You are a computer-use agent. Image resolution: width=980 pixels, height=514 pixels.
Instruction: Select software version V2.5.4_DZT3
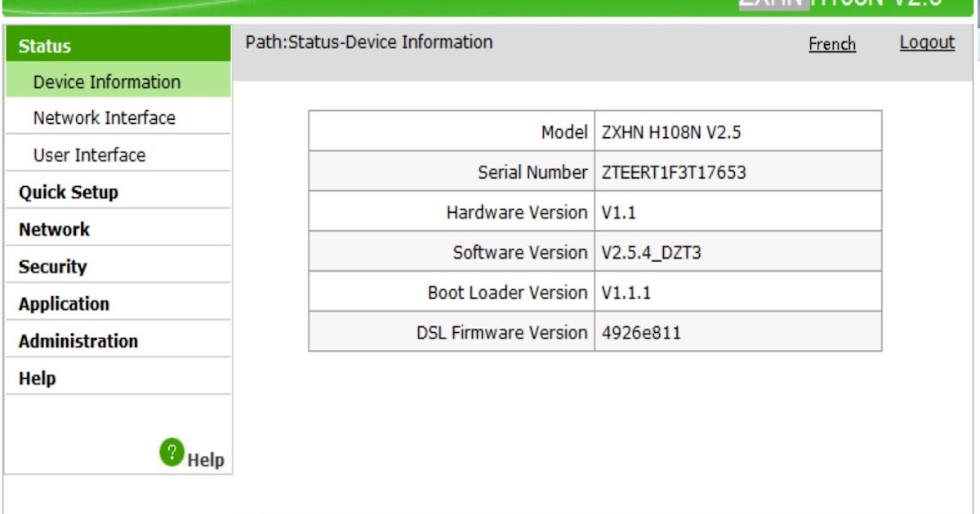tap(651, 253)
